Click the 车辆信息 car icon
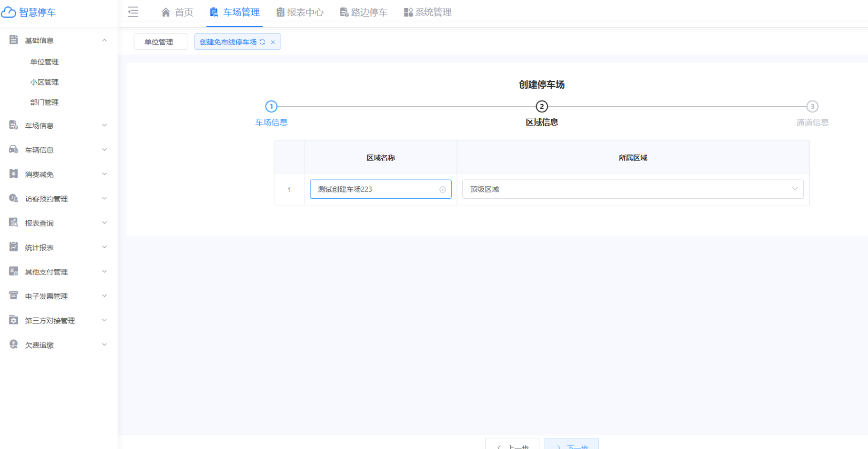Screen dimensions: 868x449 click(x=13, y=150)
